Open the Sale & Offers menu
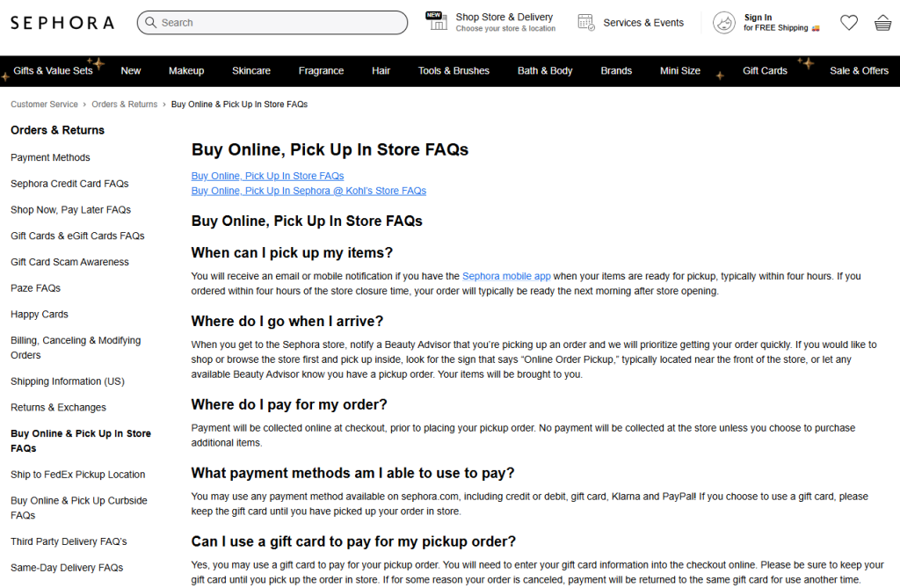 (x=859, y=70)
